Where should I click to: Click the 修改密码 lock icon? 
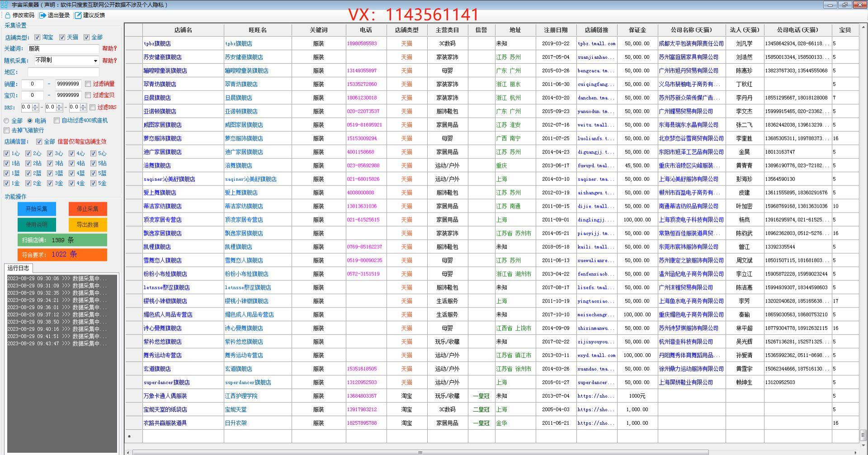point(8,15)
